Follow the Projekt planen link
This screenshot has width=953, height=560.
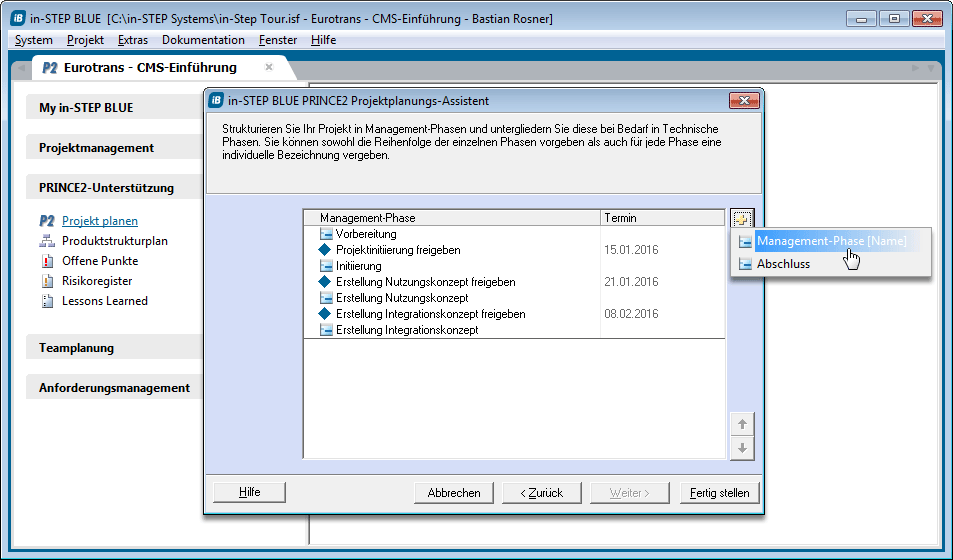point(100,221)
